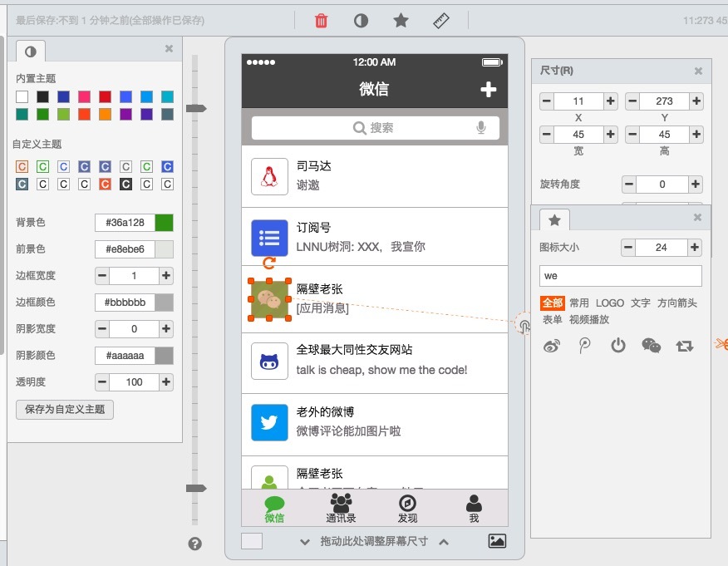The width and height of the screenshot is (728, 566).
Task: Click 保存为自定义主题 button
Action: click(65, 410)
